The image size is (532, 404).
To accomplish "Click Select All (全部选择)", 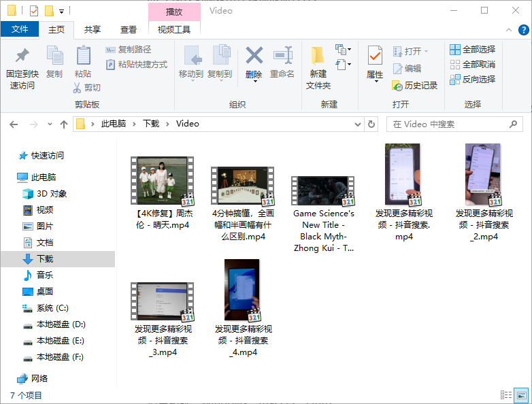I will click(x=473, y=50).
